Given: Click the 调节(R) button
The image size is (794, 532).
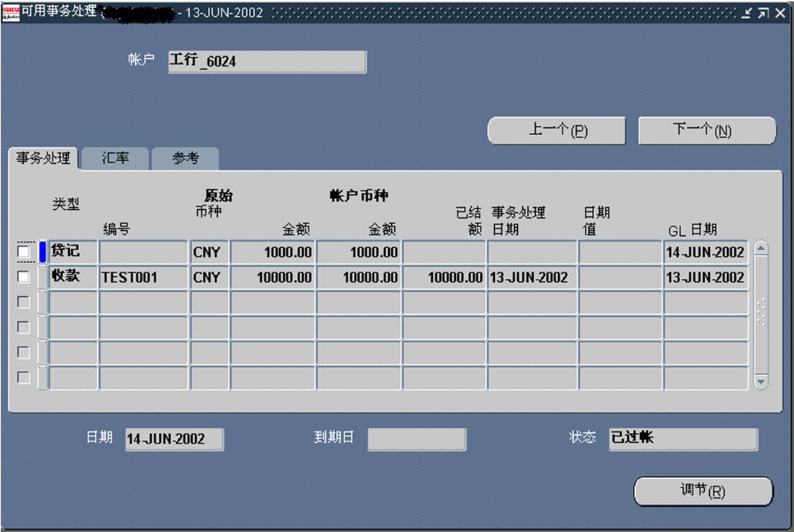Looking at the screenshot, I should click(x=703, y=491).
